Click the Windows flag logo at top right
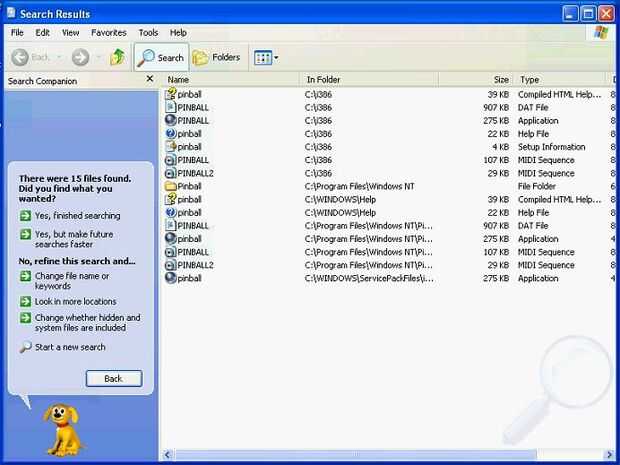 601,32
